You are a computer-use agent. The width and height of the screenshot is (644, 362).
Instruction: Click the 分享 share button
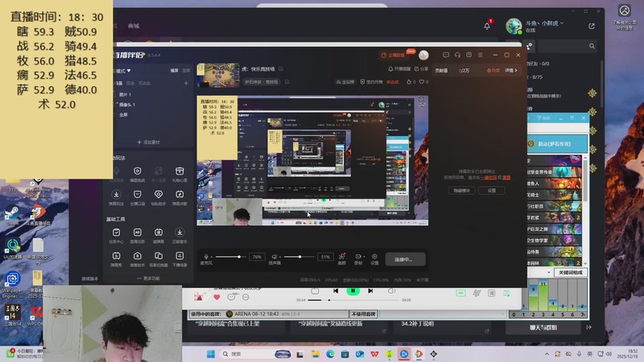tap(421, 69)
